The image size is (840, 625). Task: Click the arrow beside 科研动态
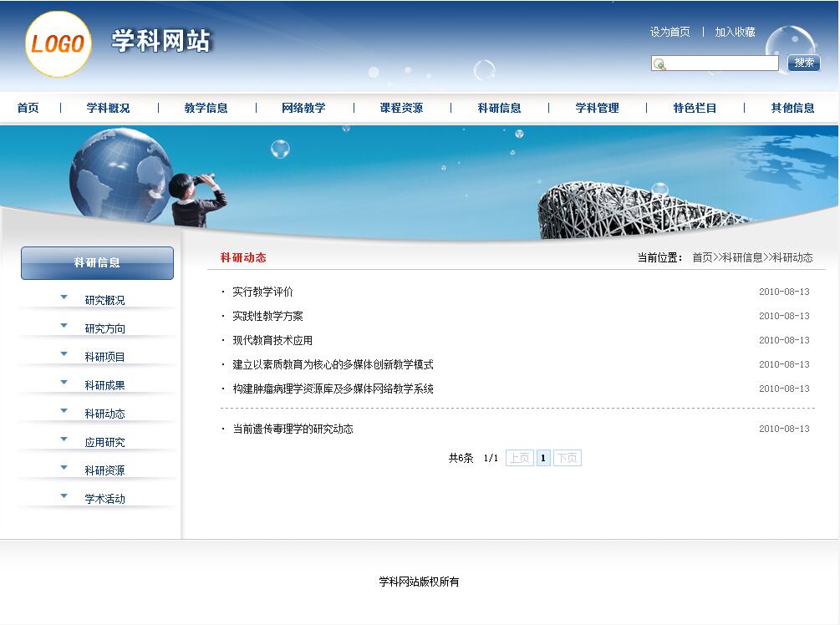tap(64, 411)
